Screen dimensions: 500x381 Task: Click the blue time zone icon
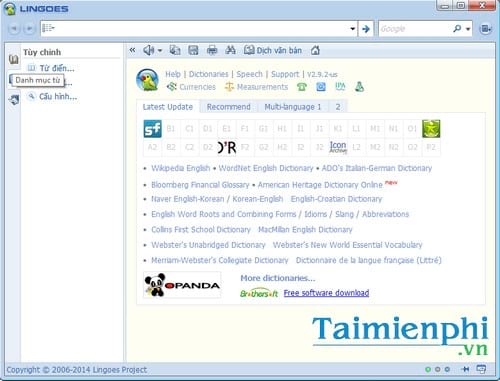pos(321,87)
